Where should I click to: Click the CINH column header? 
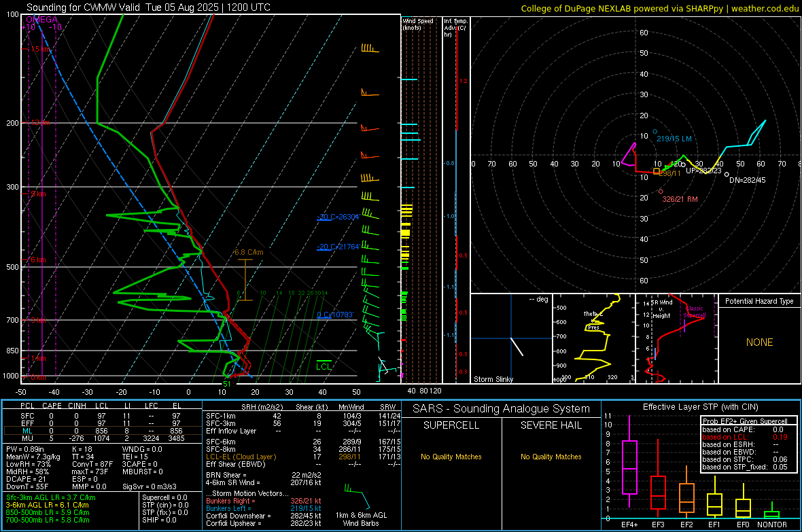coord(77,406)
